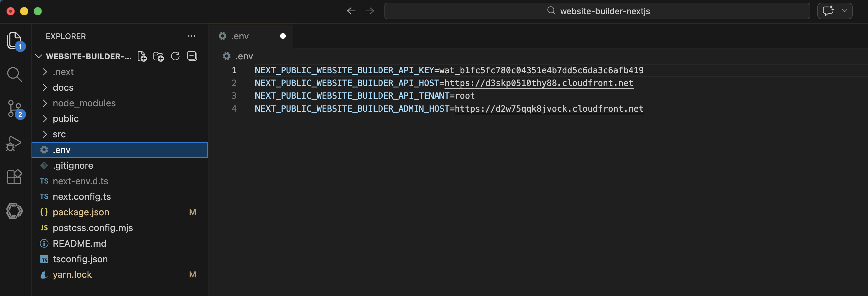The height and width of the screenshot is (296, 868).
Task: Switch to the .env editor tab
Action: coord(240,36)
